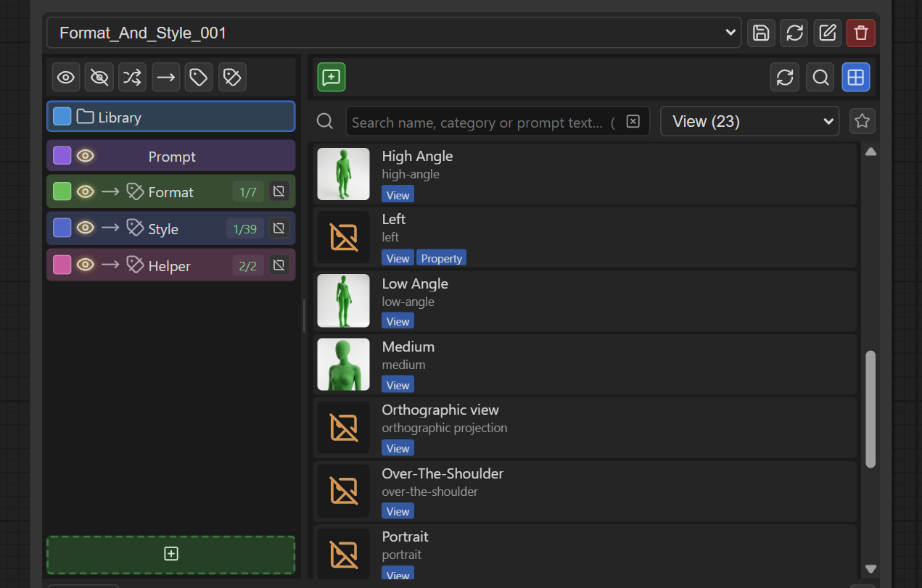
Task: Click the arrow icon on Helper row
Action: [x=110, y=265]
